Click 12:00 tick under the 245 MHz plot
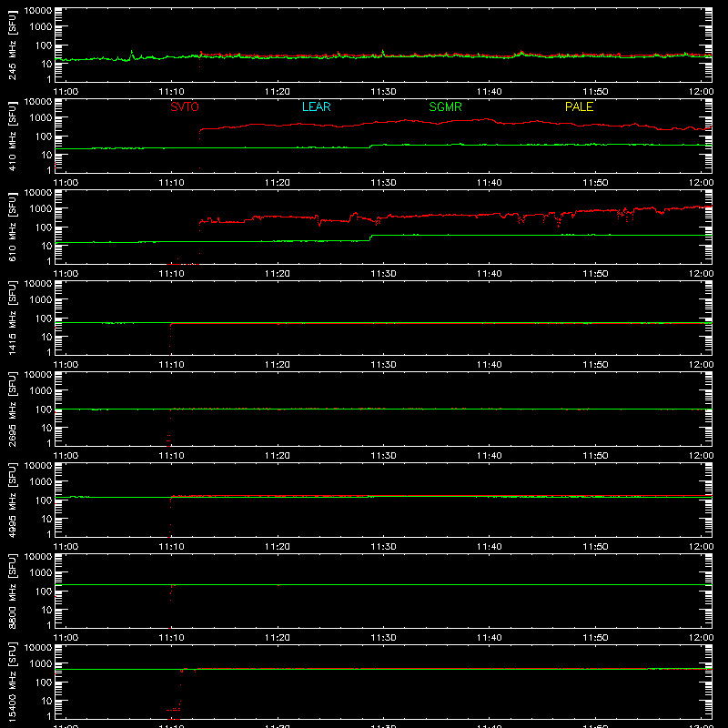728x728 pixels. pyautogui.click(x=701, y=92)
